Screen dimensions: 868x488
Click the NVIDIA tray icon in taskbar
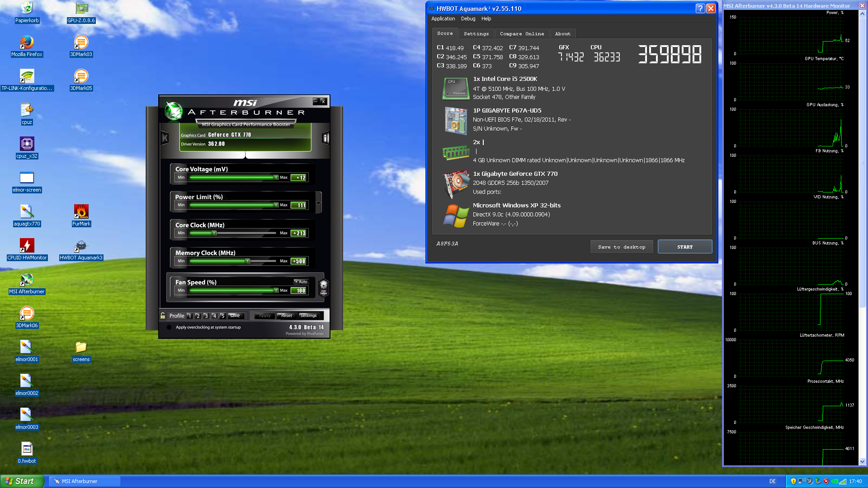pos(834,481)
